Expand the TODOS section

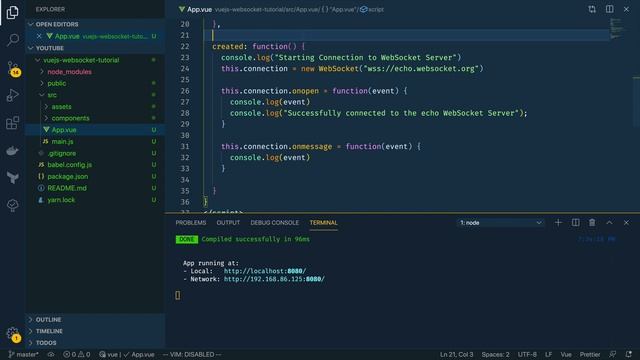[96, 343]
